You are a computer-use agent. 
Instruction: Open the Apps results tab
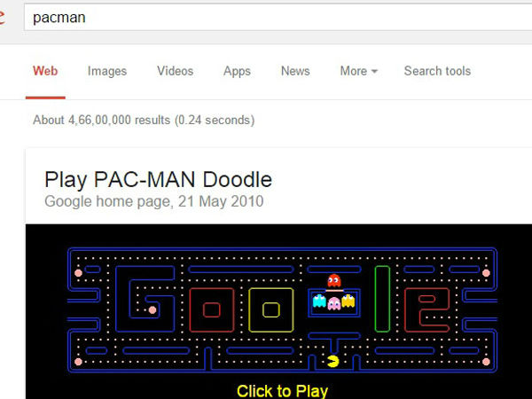click(237, 71)
